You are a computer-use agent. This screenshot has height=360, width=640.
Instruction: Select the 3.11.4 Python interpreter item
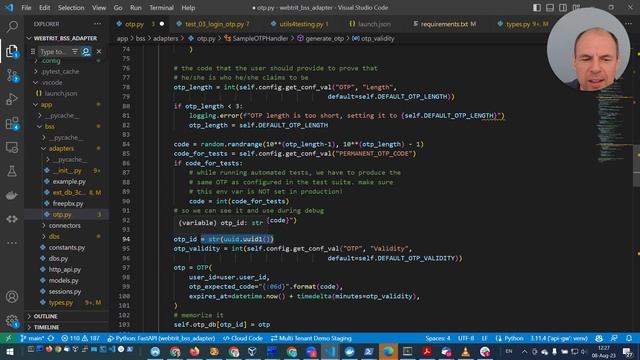[x=559, y=338]
